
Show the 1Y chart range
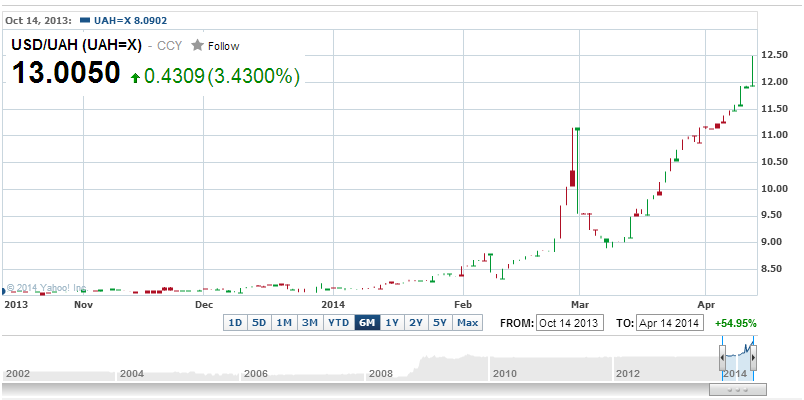pyautogui.click(x=392, y=323)
